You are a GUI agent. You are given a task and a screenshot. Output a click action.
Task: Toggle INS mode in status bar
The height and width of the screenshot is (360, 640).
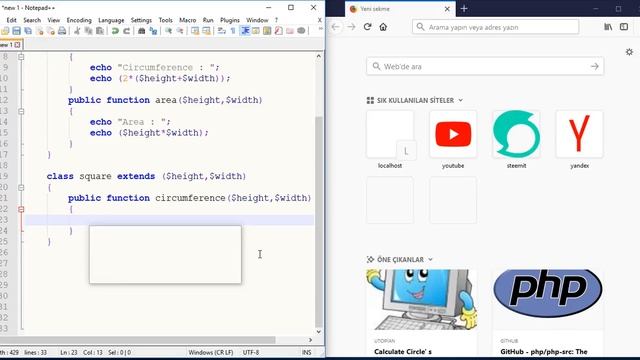coord(307,352)
